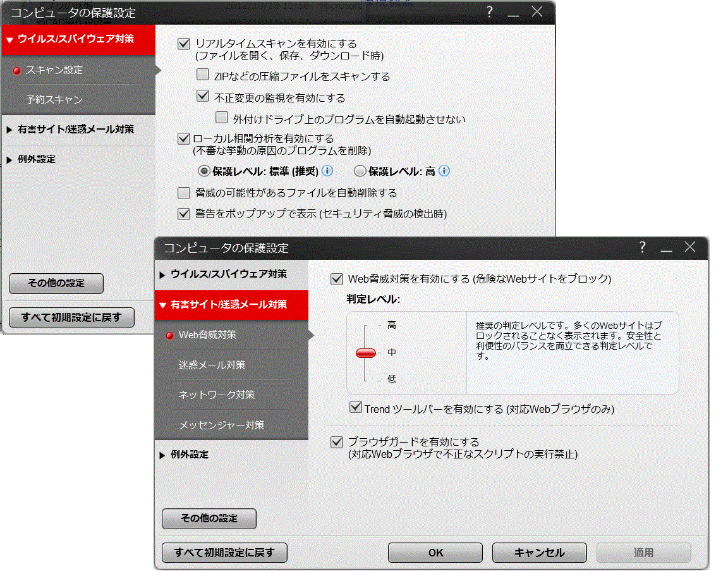Click the red 判定レベル slider handle

click(x=366, y=353)
